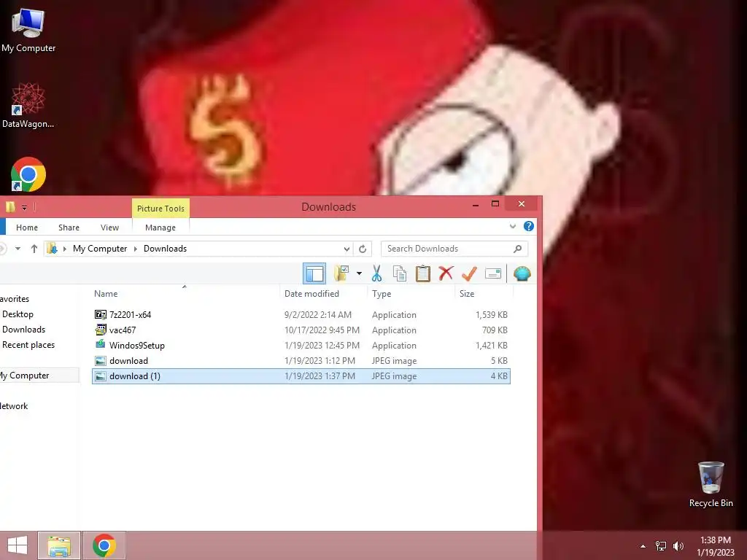Select My Computer in the navigation pane
Screen dimensions: 747x560
25,376
